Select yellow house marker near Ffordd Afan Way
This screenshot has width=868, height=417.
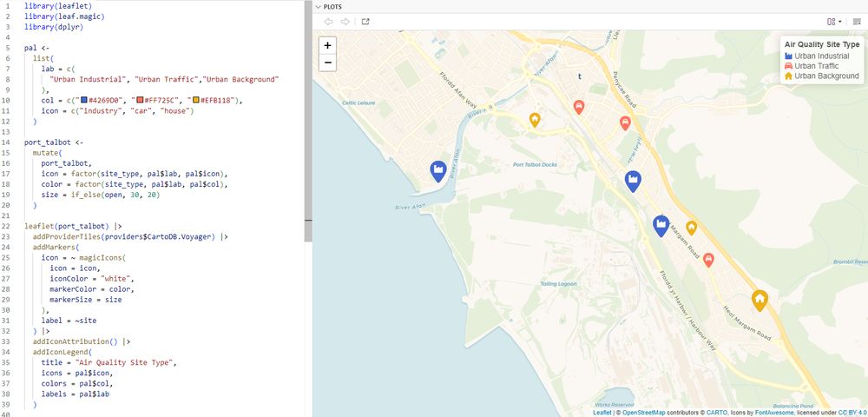tap(534, 120)
